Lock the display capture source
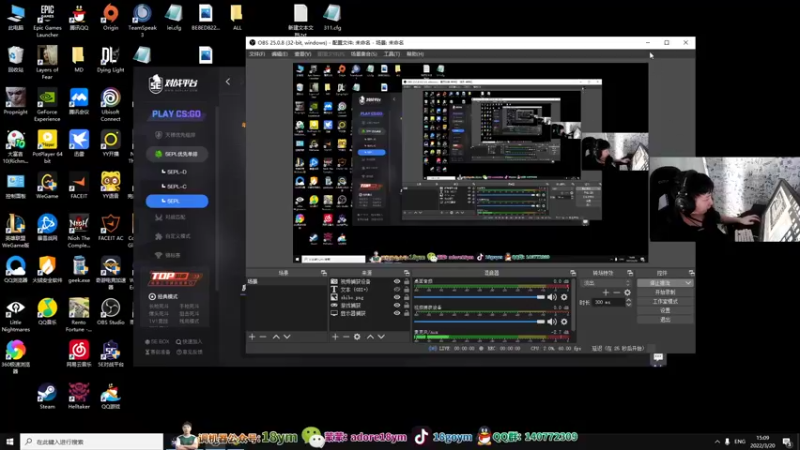 tap(407, 313)
